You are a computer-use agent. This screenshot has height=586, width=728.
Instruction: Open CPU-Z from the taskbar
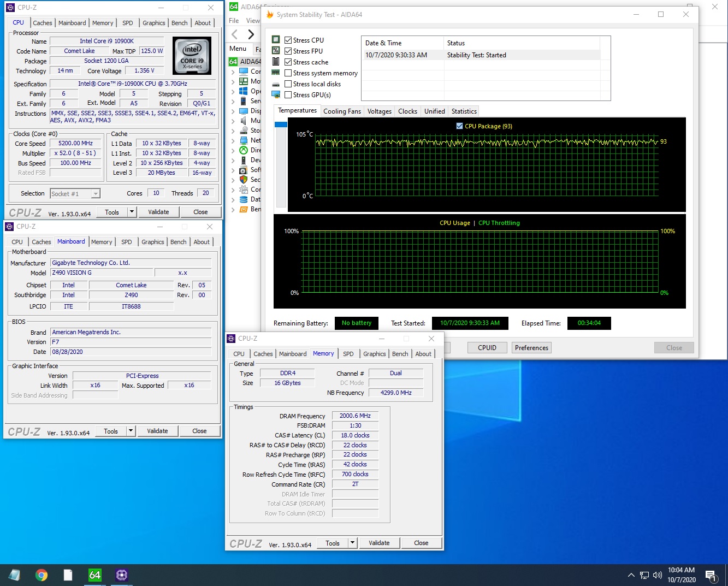pyautogui.click(x=122, y=575)
